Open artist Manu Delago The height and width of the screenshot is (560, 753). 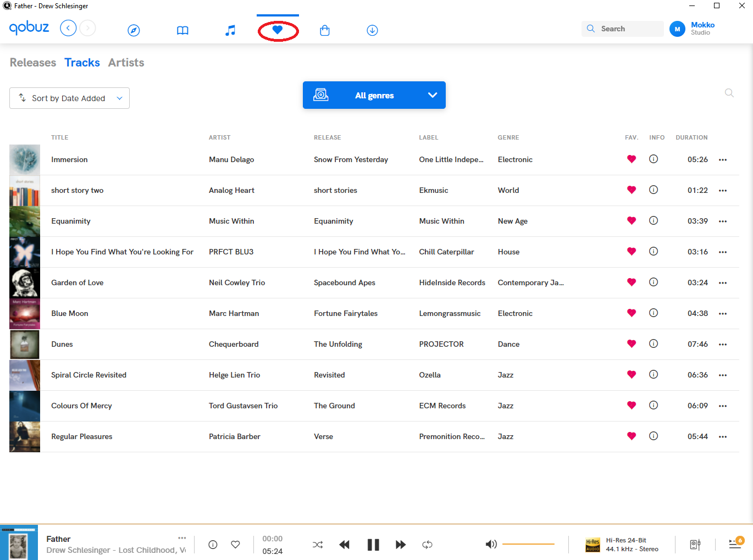[x=231, y=159]
